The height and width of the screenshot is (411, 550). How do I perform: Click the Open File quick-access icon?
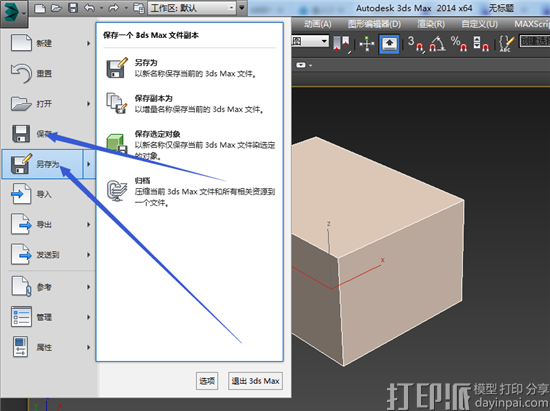(56, 8)
